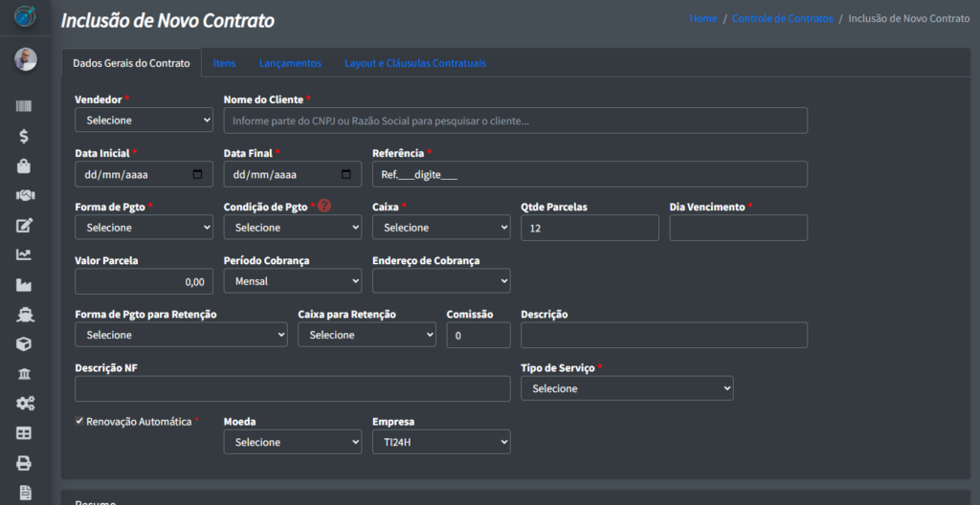Open the gears settings sidebar icon
This screenshot has width=980, height=505.
click(25, 403)
